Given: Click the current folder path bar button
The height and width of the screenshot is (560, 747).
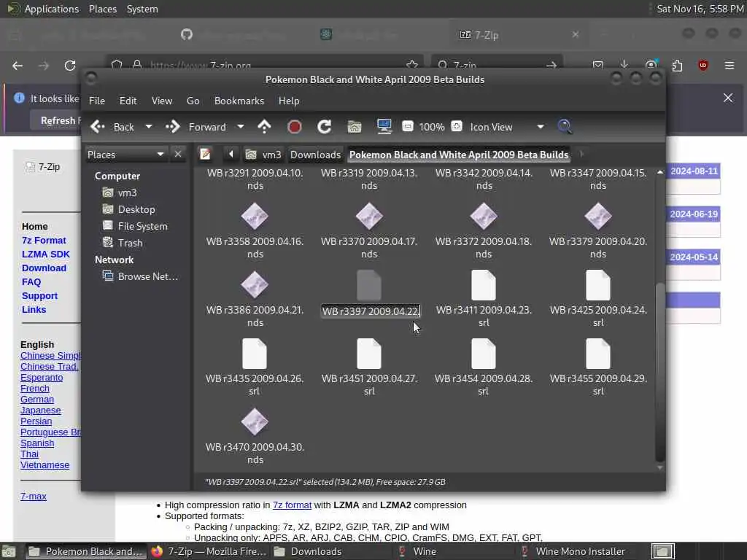Looking at the screenshot, I should click(459, 155).
